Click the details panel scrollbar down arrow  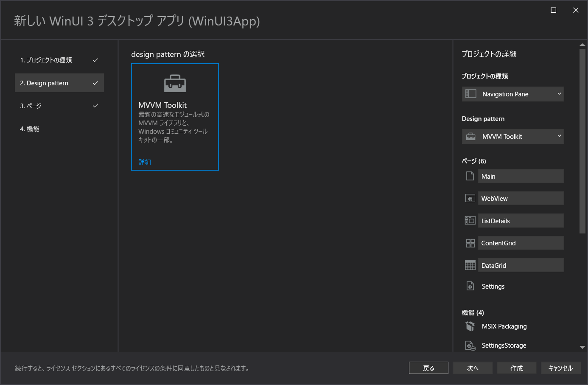tap(582, 347)
